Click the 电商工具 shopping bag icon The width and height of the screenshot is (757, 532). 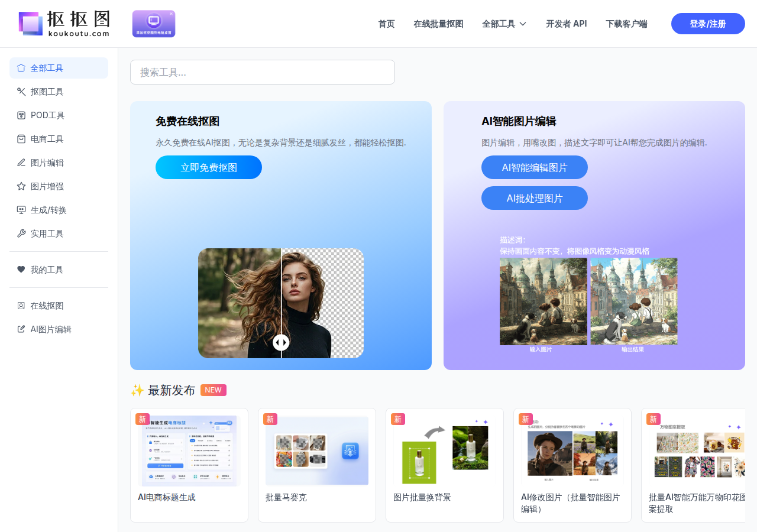coord(21,139)
